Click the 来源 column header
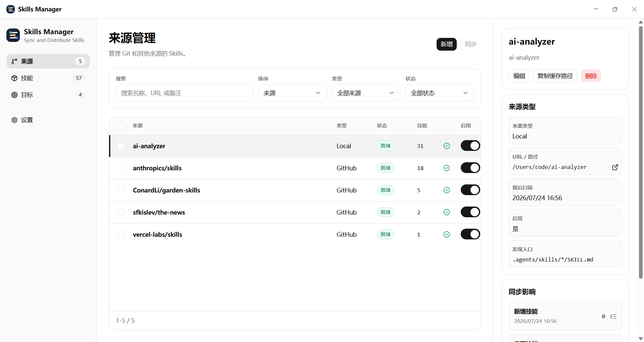 point(138,126)
